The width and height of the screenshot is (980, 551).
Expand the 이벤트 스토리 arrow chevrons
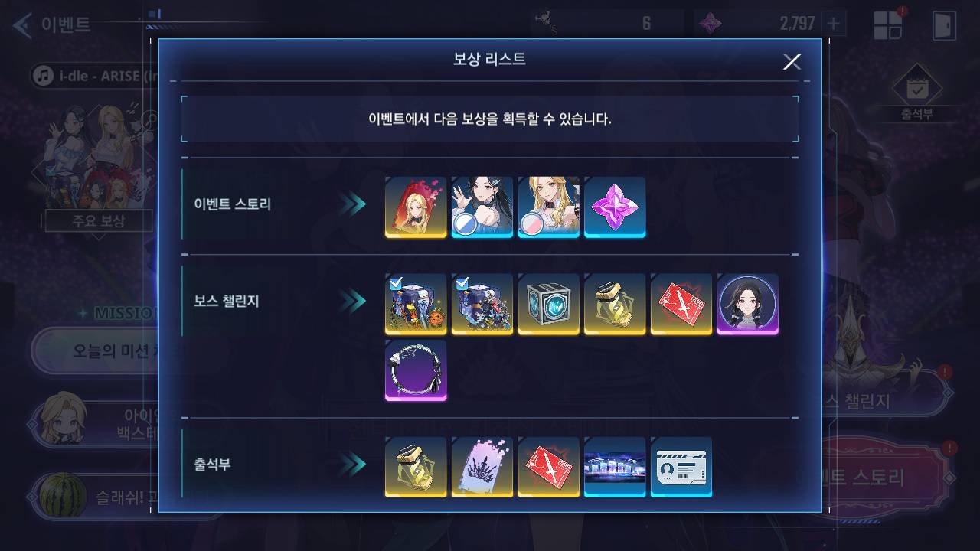click(354, 204)
